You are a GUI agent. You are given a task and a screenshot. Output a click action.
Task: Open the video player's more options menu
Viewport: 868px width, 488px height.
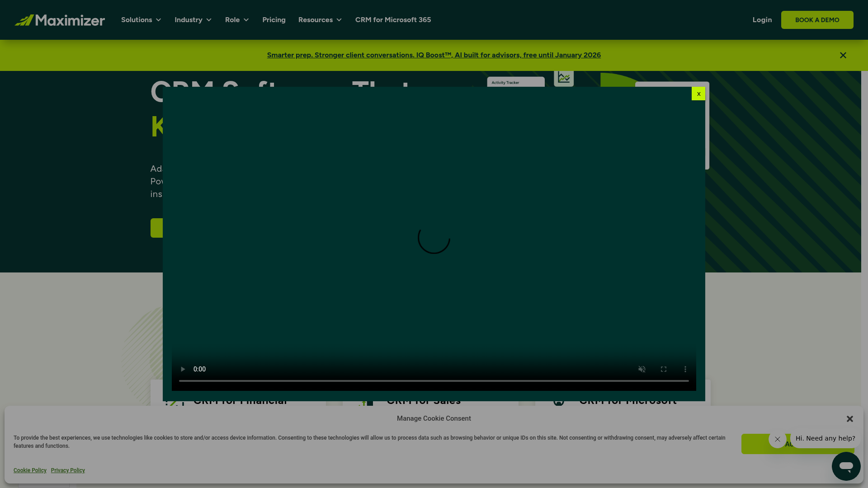[685, 369]
